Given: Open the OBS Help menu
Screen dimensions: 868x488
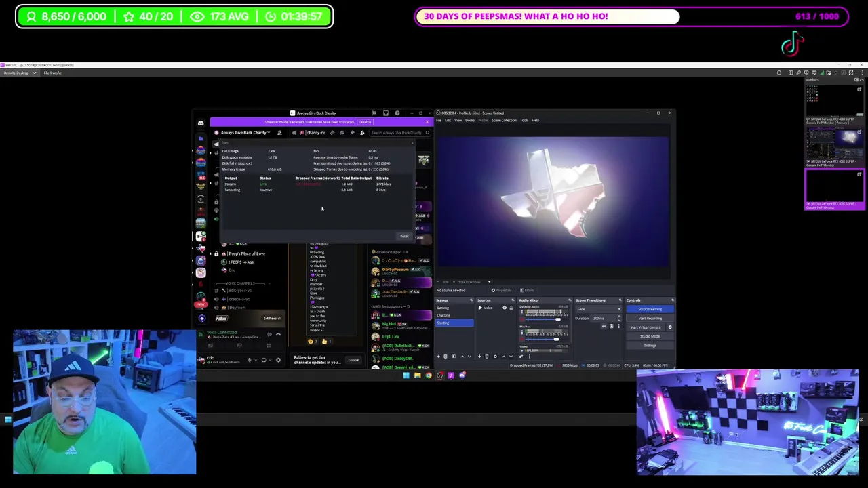Looking at the screenshot, I should click(x=536, y=120).
